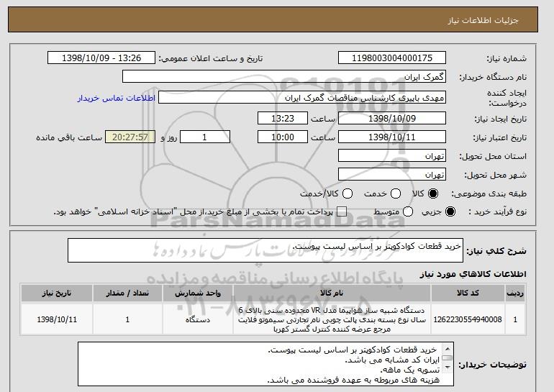Click the up arrow of description scrollbar
Image resolution: width=554 pixels, height=392 pixels.
click(x=448, y=349)
